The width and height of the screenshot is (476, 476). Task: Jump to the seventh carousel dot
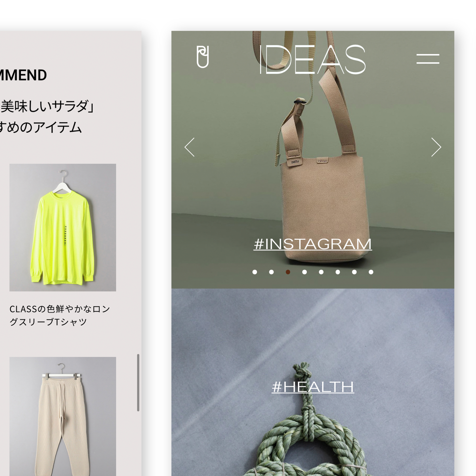coord(354,272)
